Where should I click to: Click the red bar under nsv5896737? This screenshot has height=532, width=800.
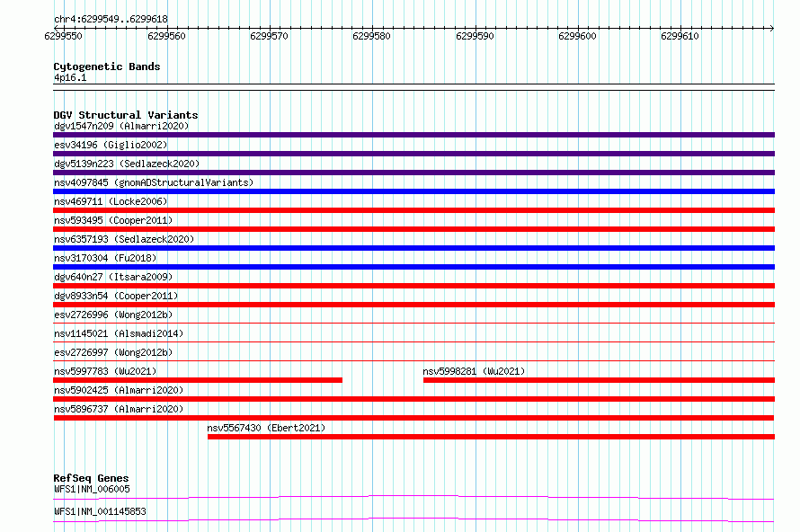(413, 418)
